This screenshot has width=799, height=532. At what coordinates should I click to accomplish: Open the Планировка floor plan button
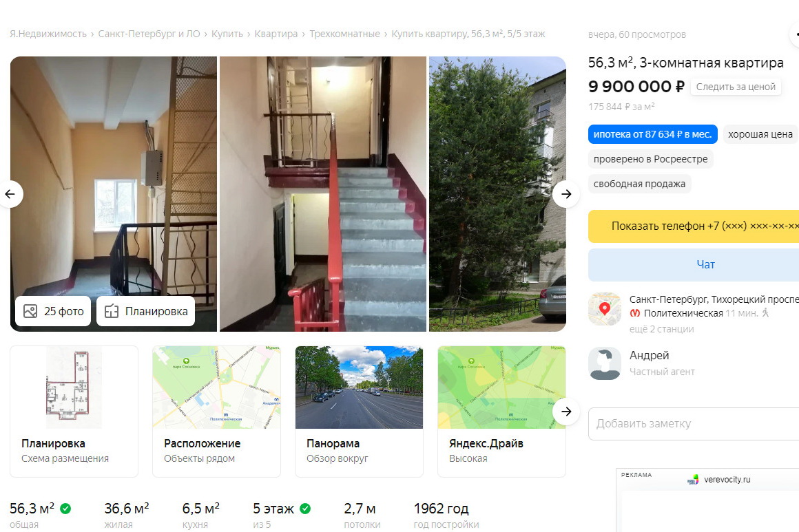click(x=146, y=311)
